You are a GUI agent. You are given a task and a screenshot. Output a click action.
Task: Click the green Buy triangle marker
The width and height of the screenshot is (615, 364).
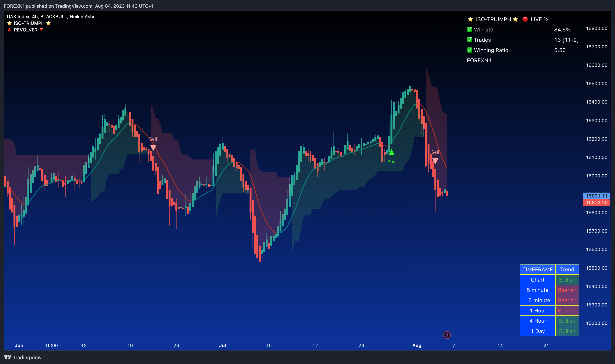391,152
